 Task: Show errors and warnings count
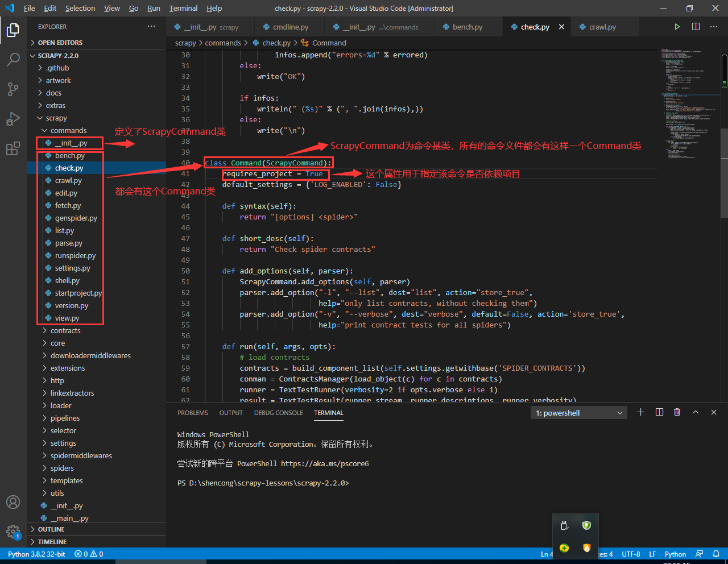(x=89, y=554)
